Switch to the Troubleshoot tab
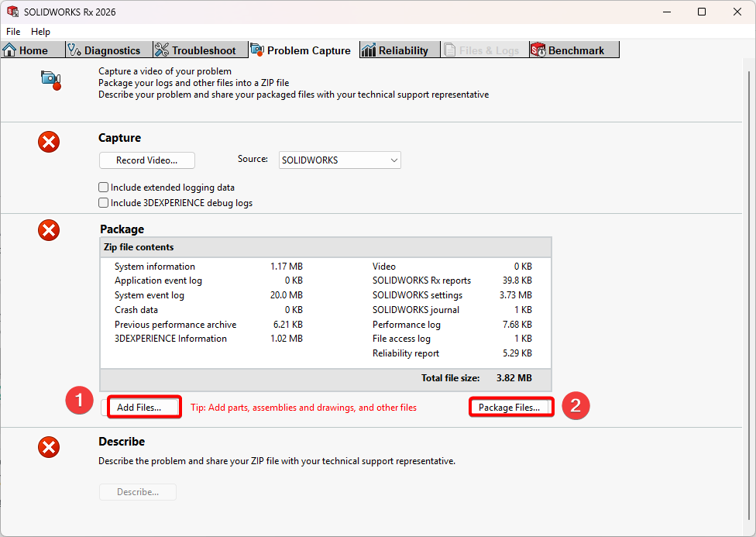The height and width of the screenshot is (537, 756). pyautogui.click(x=201, y=50)
